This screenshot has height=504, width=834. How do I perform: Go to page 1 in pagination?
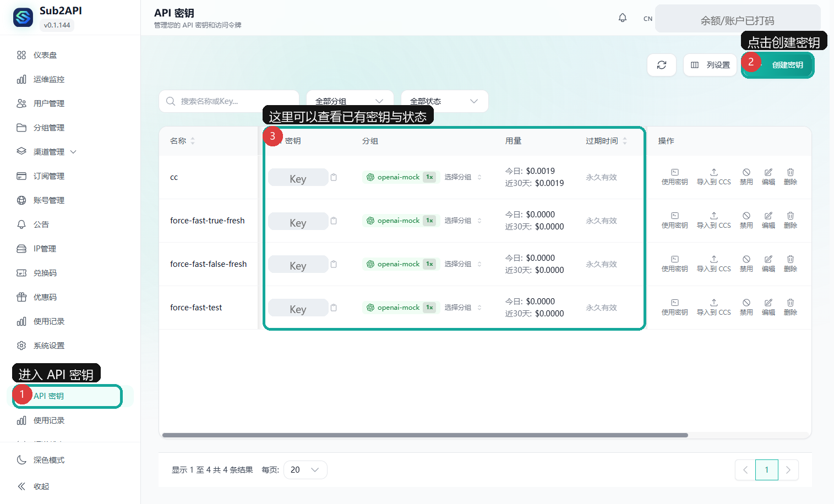tap(767, 470)
